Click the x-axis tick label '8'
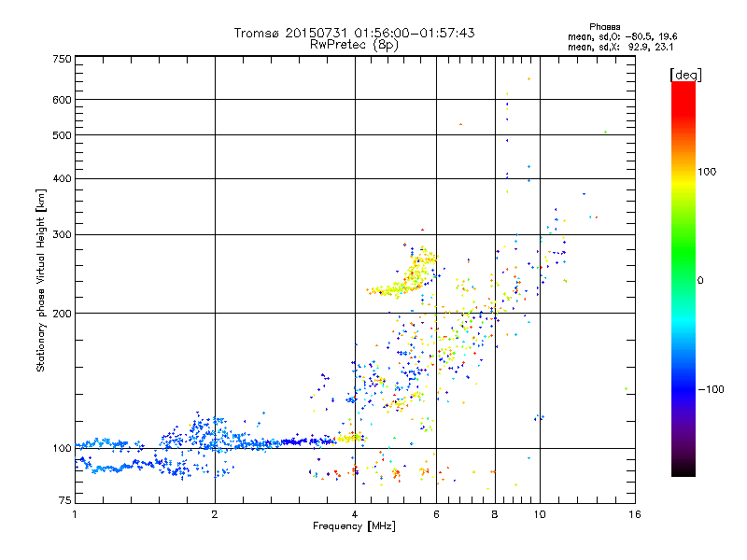The image size is (747, 560). [x=495, y=514]
